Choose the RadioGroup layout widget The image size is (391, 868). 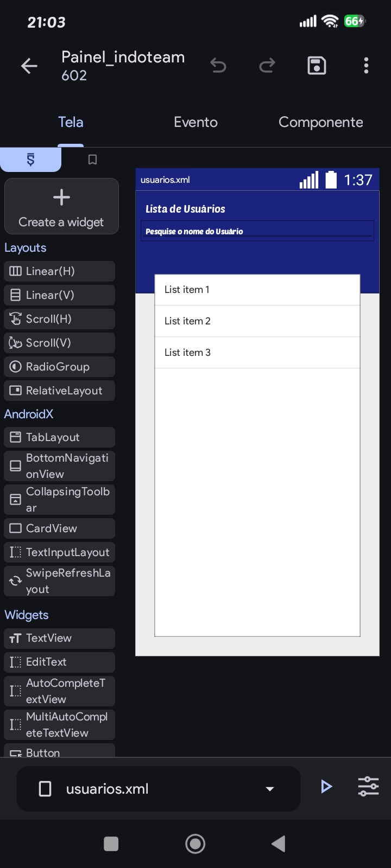60,367
